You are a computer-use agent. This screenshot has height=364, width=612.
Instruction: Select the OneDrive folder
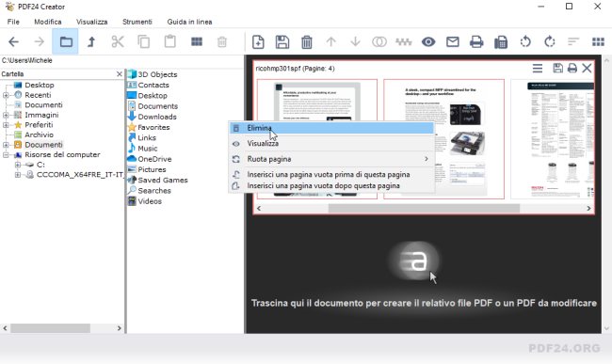click(x=150, y=159)
